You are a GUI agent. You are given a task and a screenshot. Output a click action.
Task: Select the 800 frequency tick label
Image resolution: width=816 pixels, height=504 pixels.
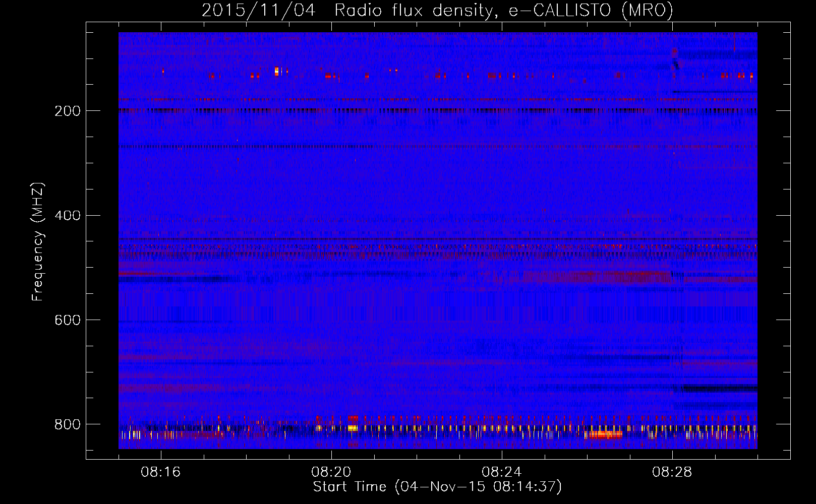pos(67,424)
